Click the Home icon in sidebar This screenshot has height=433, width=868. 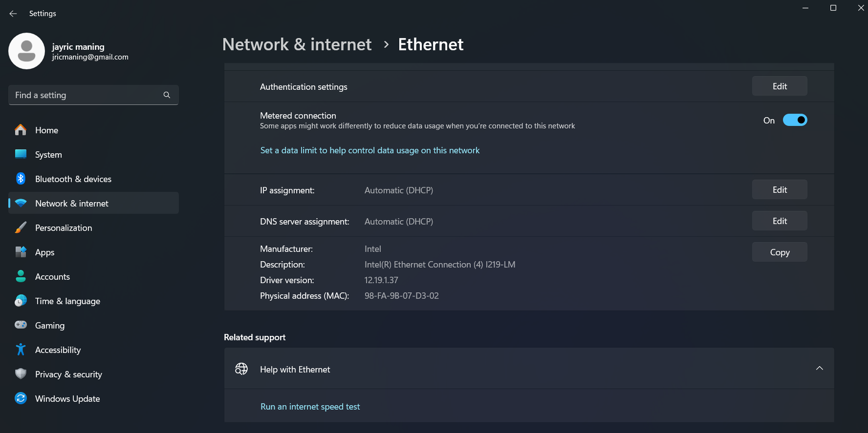coord(21,130)
